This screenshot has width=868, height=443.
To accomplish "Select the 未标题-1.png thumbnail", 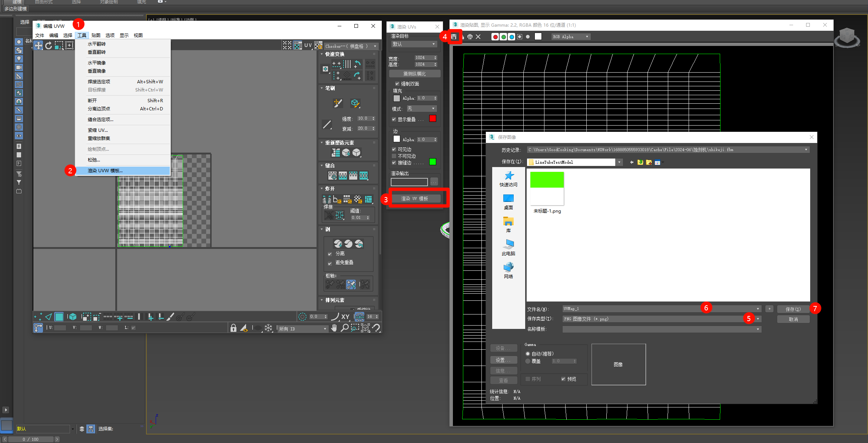I will [547, 189].
